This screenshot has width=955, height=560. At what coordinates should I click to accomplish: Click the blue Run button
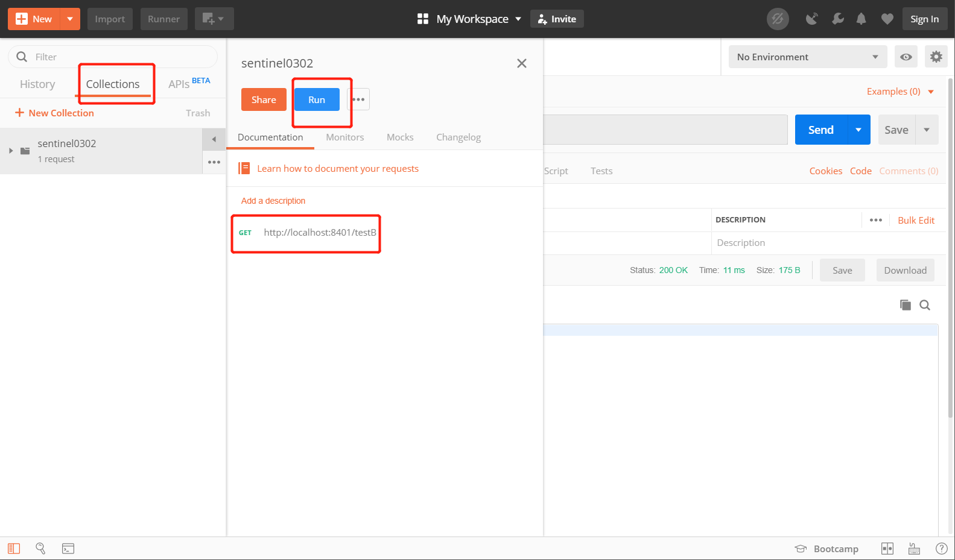click(317, 99)
